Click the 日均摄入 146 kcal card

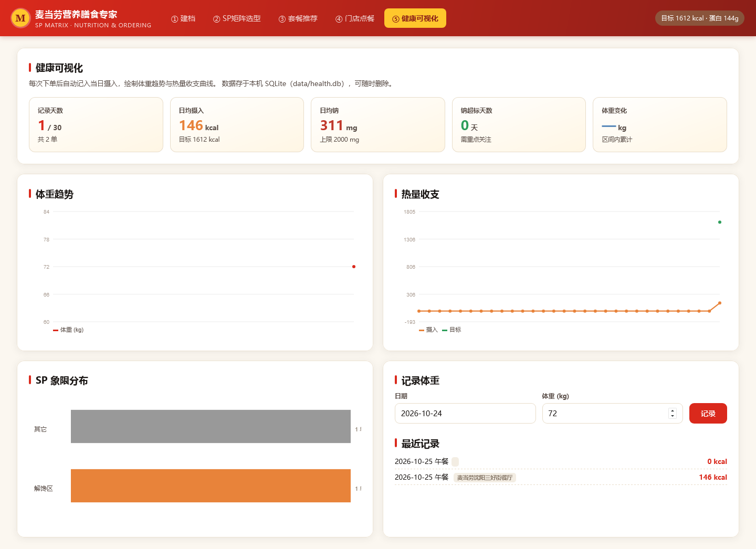[237, 125]
